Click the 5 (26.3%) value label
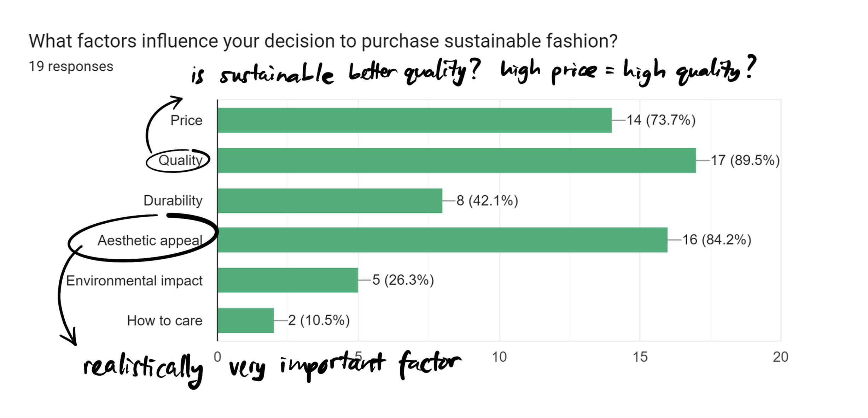 pyautogui.click(x=403, y=280)
